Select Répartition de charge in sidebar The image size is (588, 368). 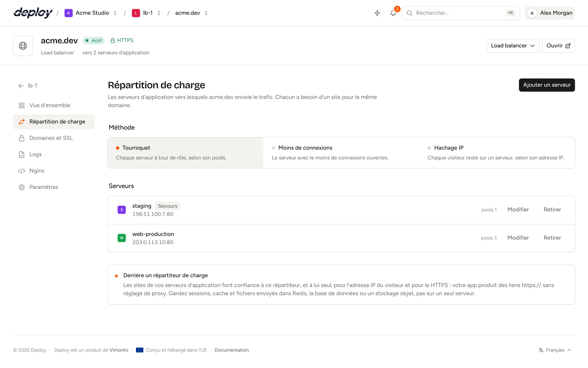(54, 122)
